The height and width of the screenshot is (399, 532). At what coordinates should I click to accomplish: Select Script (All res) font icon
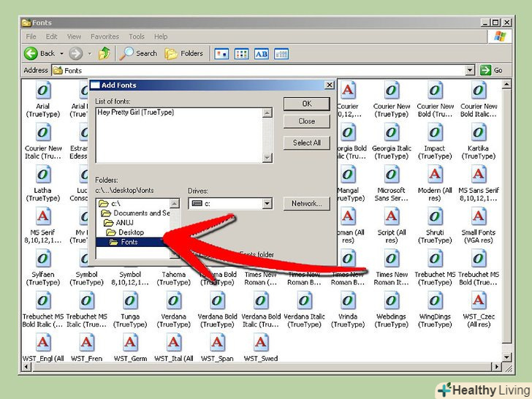[x=392, y=217]
